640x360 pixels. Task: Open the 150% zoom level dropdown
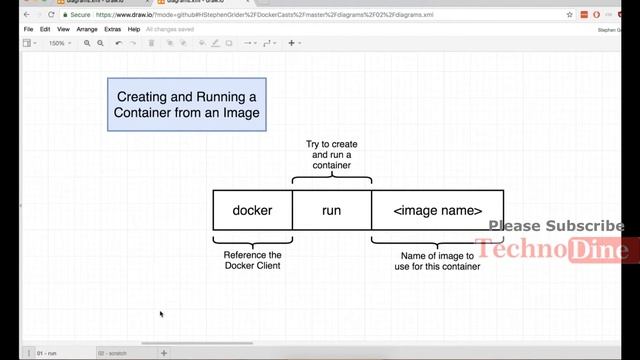60,43
